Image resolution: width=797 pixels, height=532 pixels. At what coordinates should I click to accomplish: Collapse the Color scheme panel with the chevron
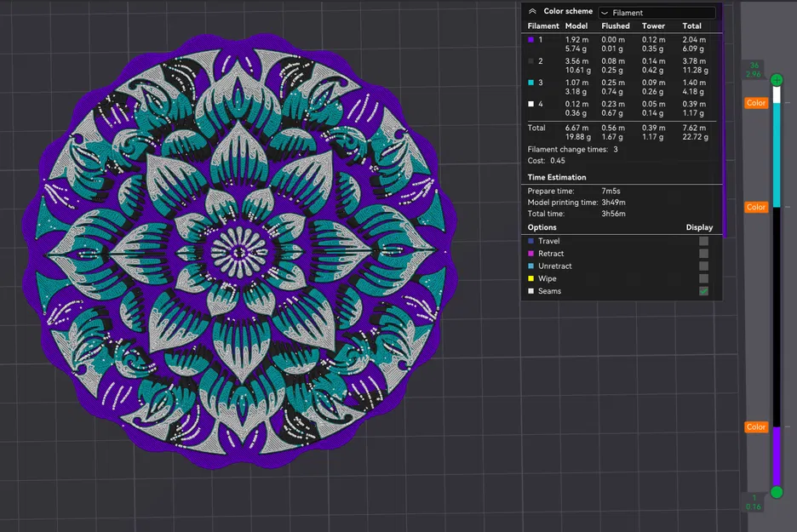tap(532, 11)
